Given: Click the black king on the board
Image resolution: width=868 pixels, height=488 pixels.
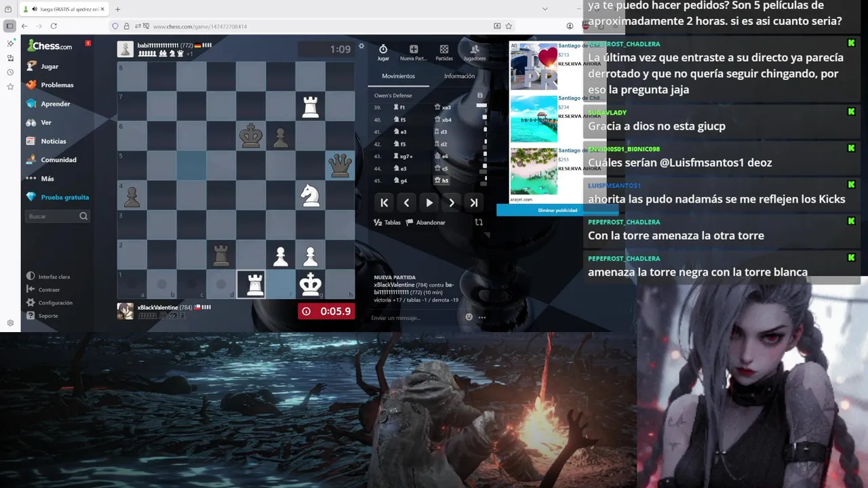Looking at the screenshot, I should pyautogui.click(x=251, y=136).
